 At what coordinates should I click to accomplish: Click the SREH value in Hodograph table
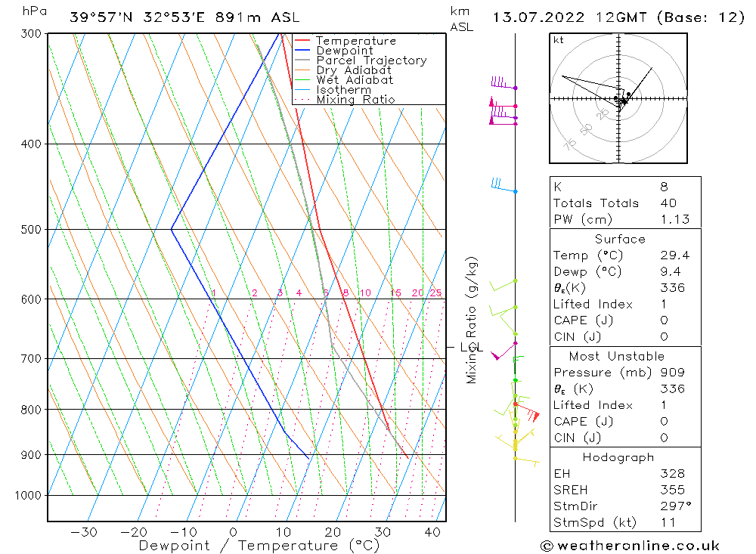(672, 490)
